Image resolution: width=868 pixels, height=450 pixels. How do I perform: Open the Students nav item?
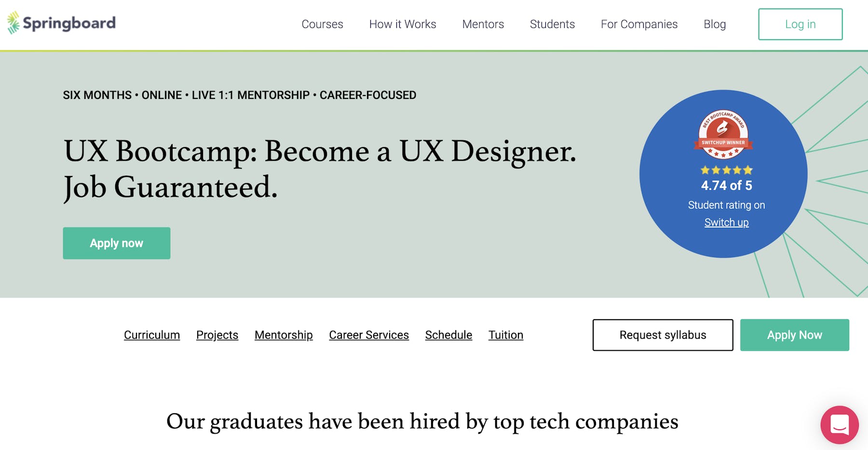pos(552,24)
